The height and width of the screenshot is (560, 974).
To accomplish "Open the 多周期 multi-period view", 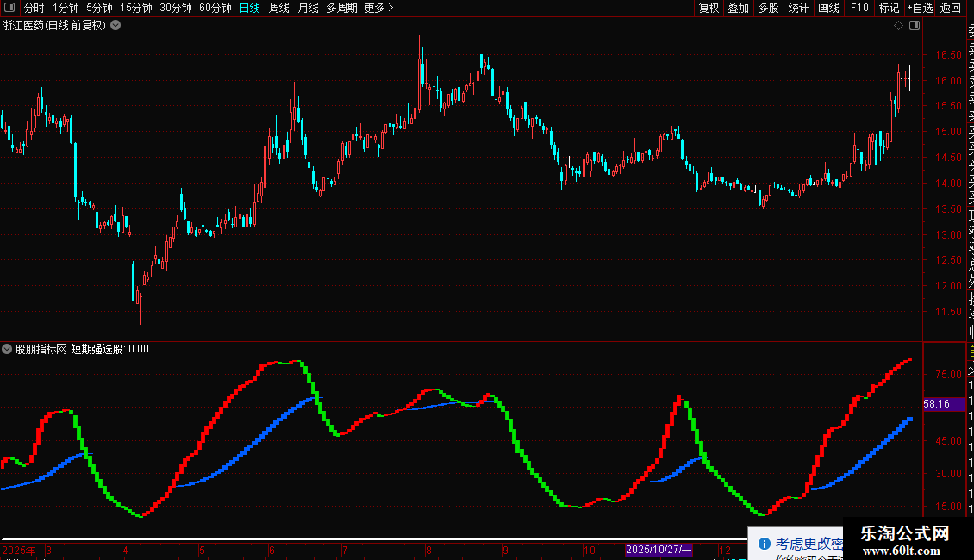I will (341, 8).
